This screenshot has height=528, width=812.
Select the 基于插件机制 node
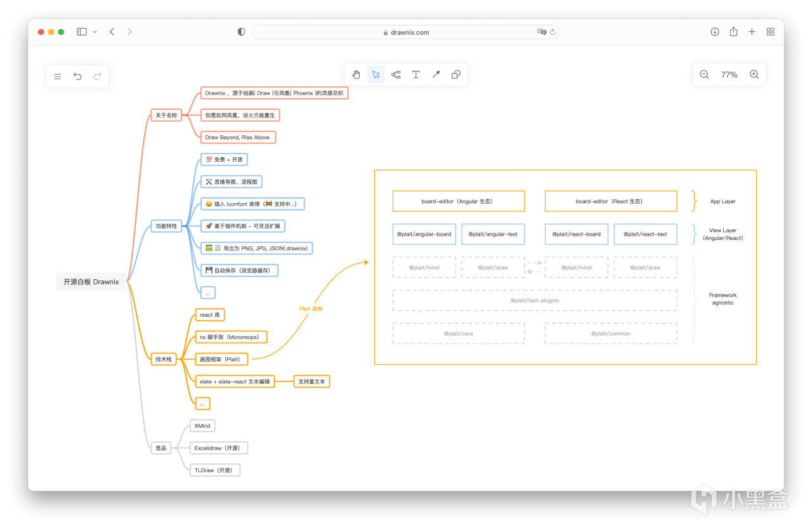pos(242,226)
